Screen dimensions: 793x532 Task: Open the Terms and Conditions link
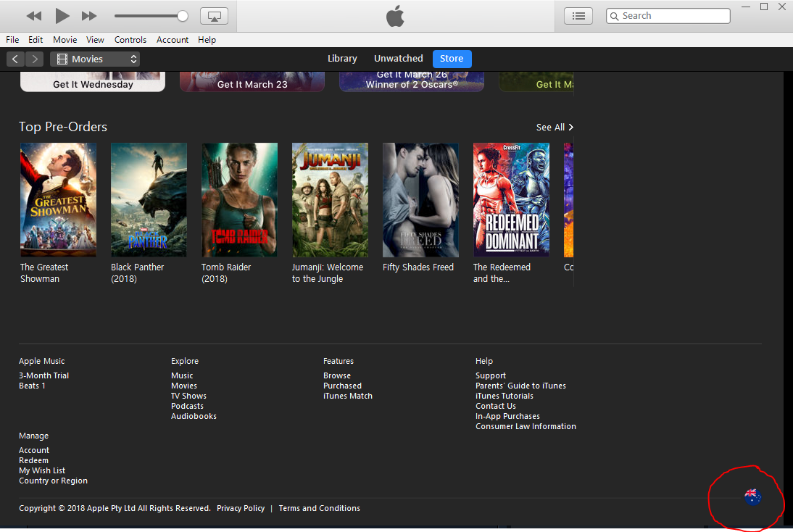tap(319, 508)
